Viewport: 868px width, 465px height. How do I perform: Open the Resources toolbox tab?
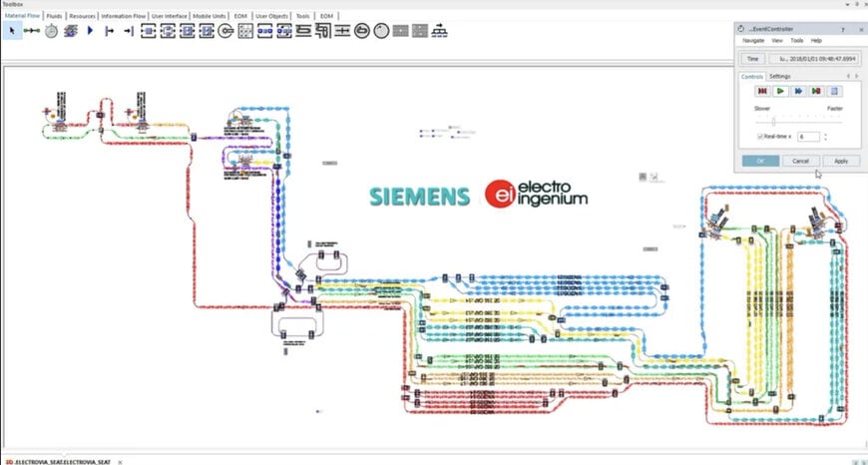click(82, 16)
